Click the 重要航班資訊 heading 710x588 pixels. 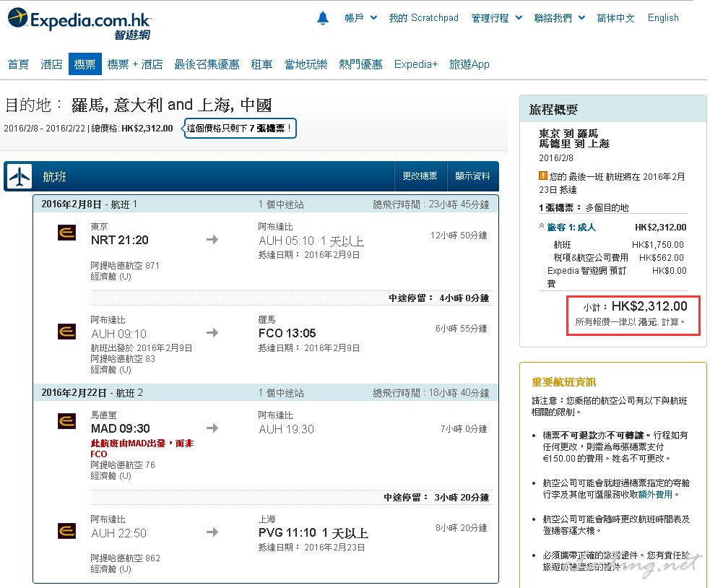pyautogui.click(x=563, y=382)
